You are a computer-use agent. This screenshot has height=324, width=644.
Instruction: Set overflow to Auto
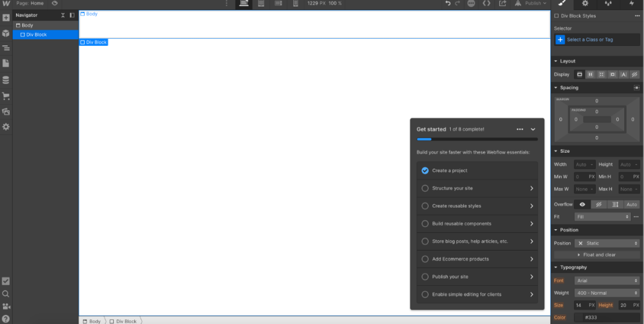point(631,204)
